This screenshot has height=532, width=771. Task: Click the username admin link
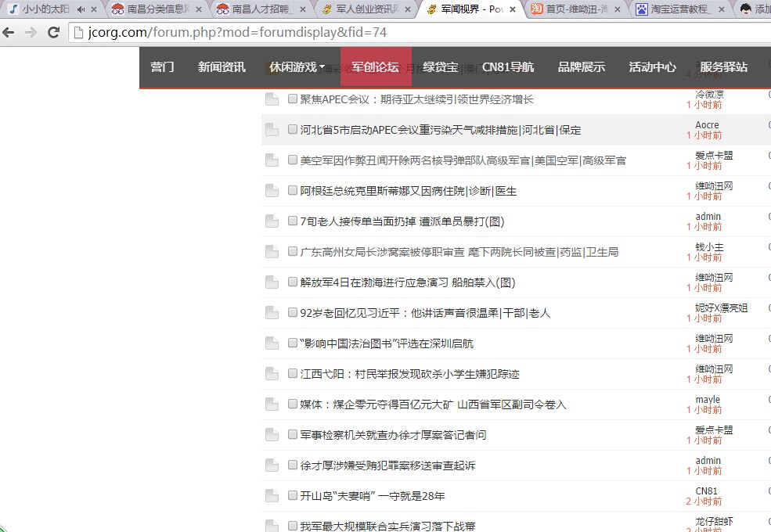click(x=708, y=217)
